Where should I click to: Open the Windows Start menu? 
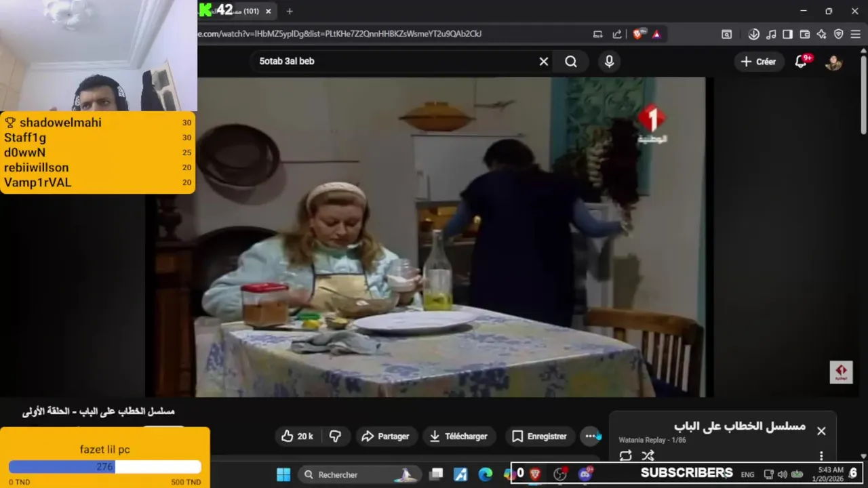[283, 474]
